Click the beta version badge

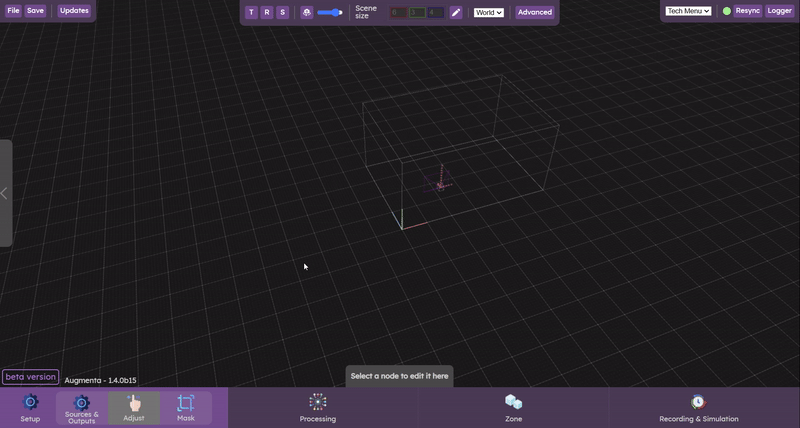pyautogui.click(x=31, y=377)
